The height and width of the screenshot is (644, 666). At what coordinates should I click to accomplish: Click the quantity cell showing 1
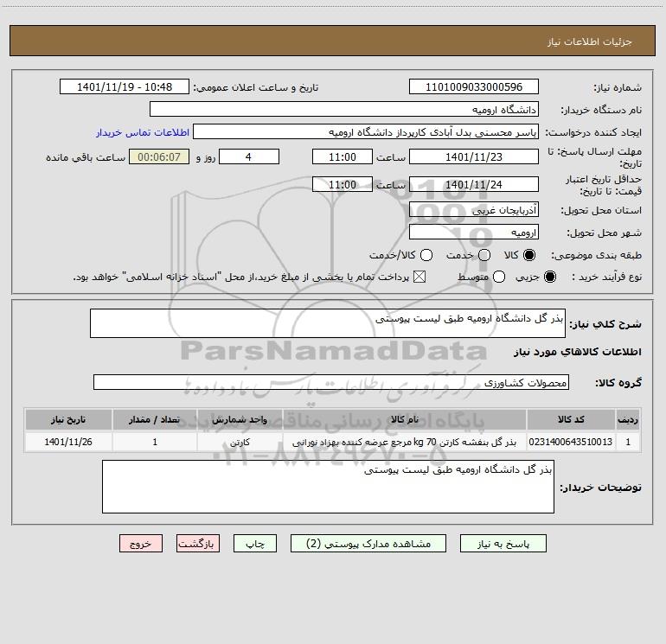click(x=155, y=442)
